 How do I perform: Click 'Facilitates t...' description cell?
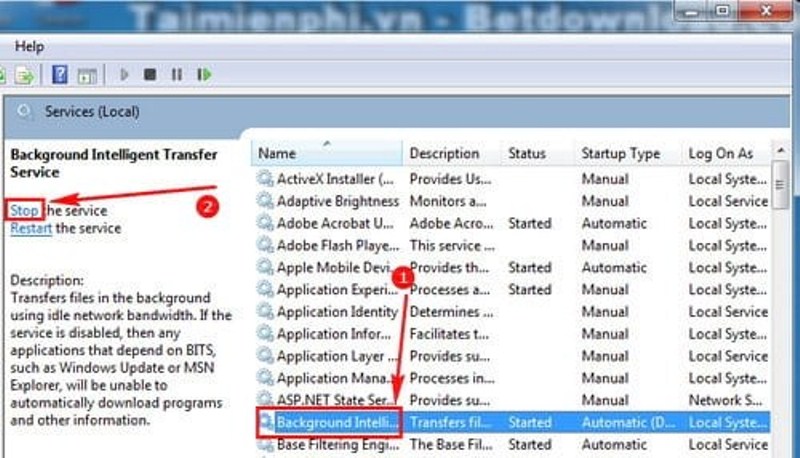click(449, 334)
